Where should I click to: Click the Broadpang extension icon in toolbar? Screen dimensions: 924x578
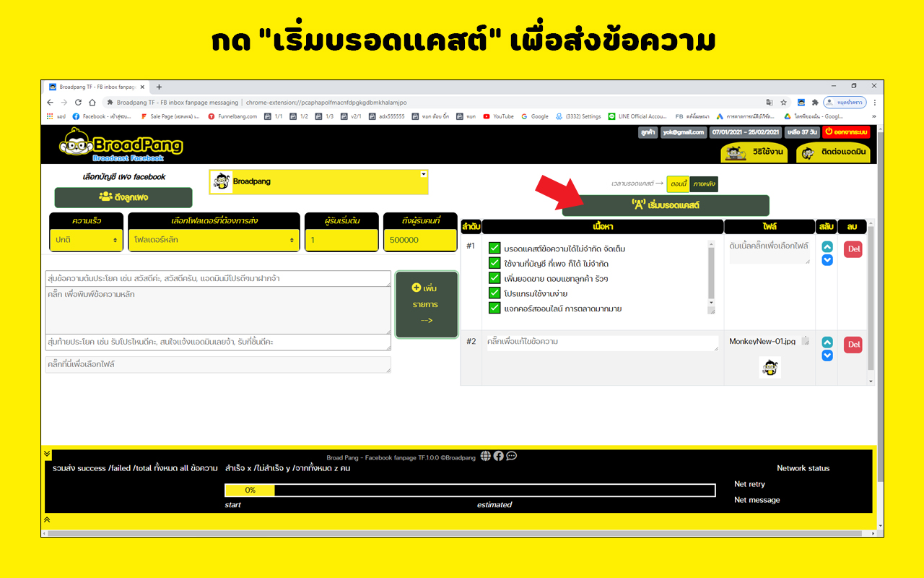[x=801, y=103]
